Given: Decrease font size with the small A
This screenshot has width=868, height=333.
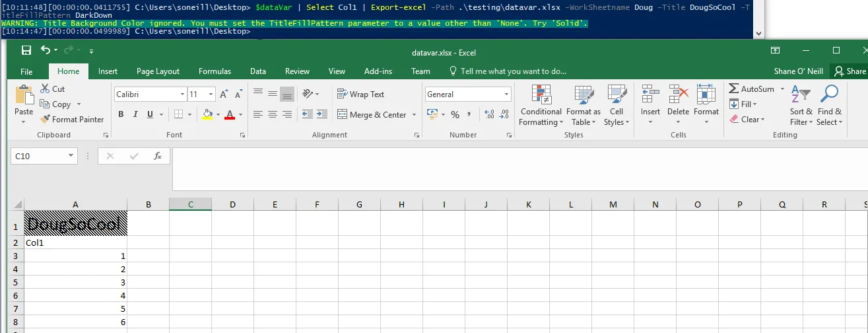Looking at the screenshot, I should (x=240, y=94).
